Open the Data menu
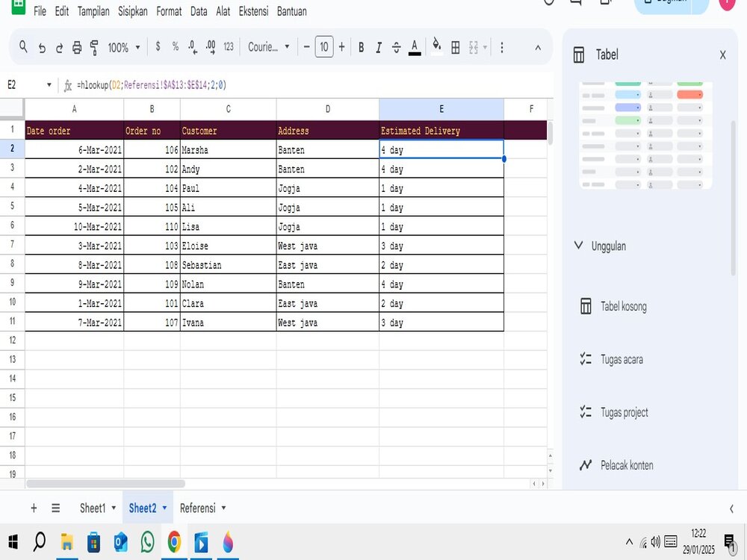Image resolution: width=747 pixels, height=560 pixels. pos(199,11)
